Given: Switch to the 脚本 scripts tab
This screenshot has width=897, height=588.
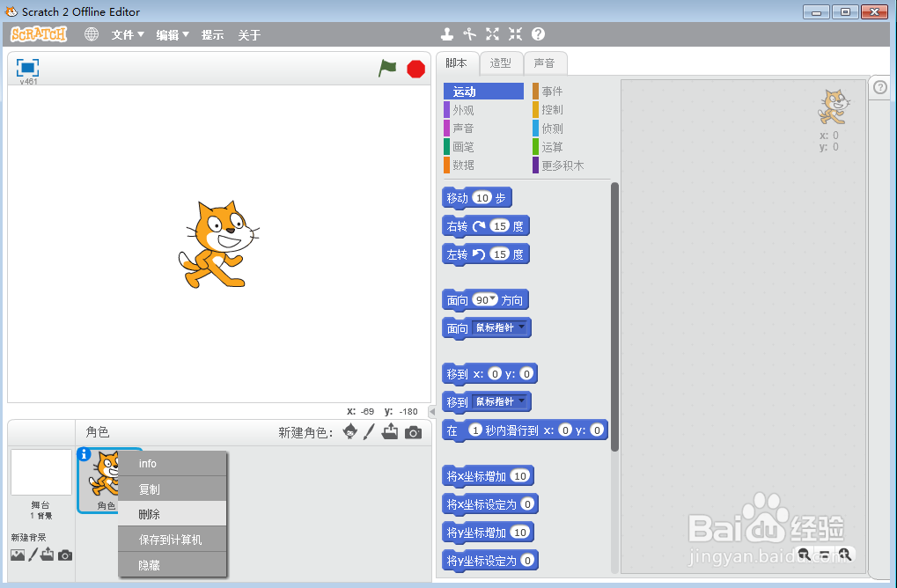Looking at the screenshot, I should coord(457,63).
